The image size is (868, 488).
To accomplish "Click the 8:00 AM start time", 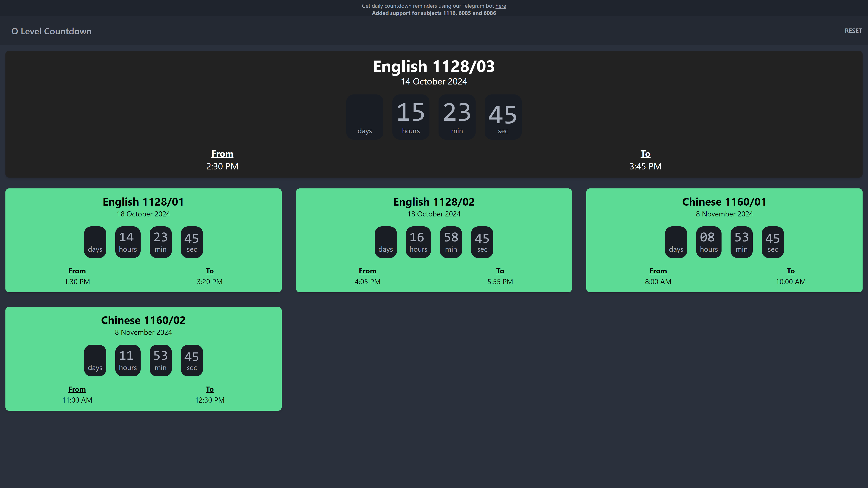I will click(658, 282).
